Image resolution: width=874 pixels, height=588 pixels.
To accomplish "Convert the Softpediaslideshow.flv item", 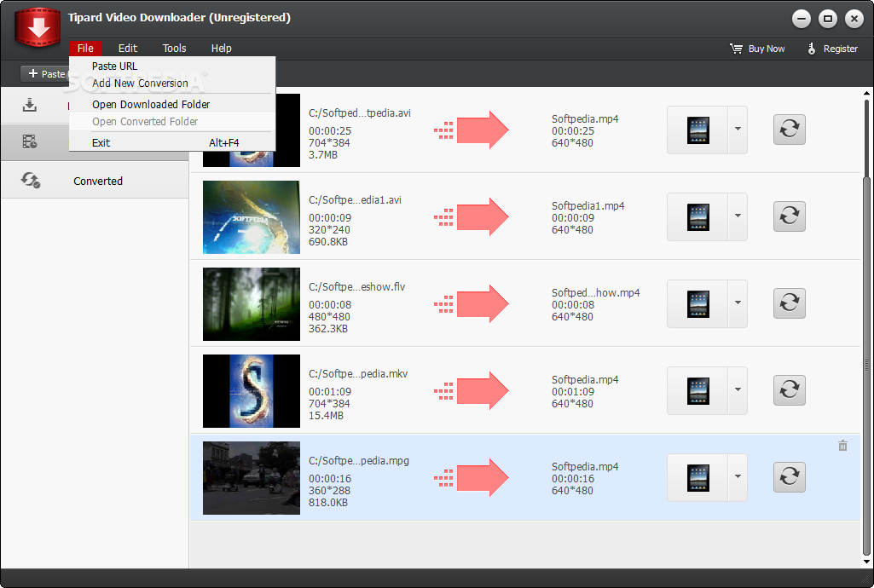I will coord(790,303).
